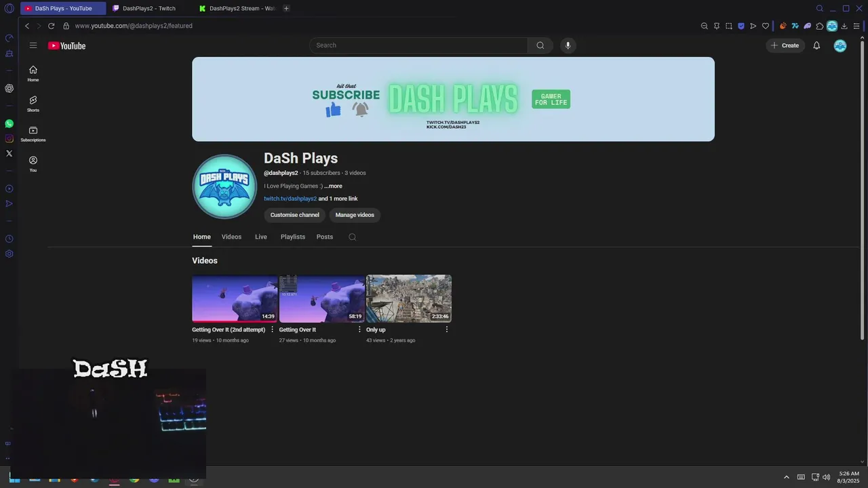This screenshot has height=488, width=868.
Task: Go to YouTube Home in sidebar
Action: [x=33, y=74]
